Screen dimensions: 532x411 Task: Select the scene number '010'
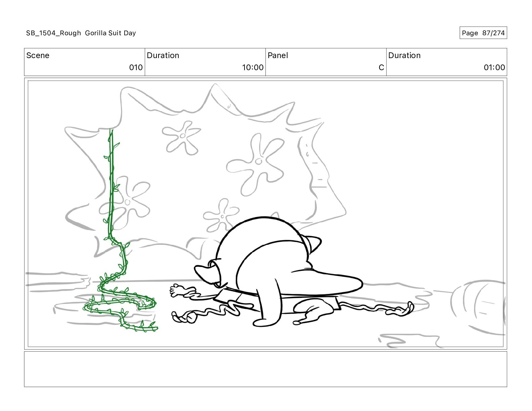[x=136, y=67]
